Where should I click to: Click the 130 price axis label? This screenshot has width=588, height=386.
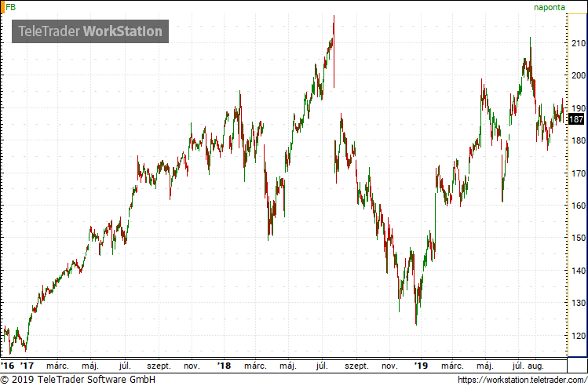point(579,303)
